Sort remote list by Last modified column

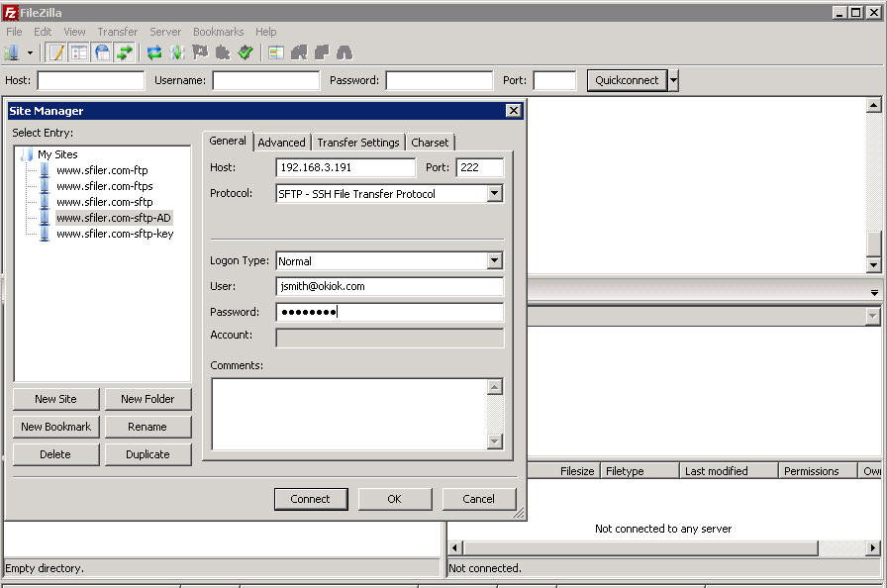coord(729,471)
